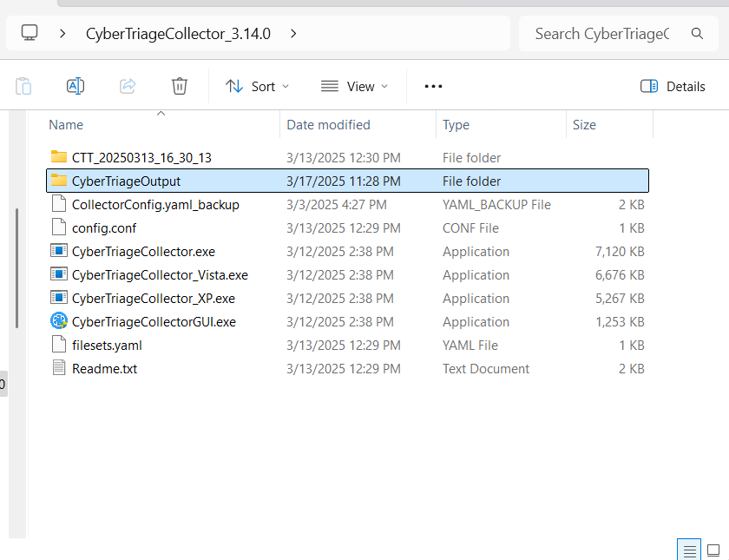The image size is (729, 560).
Task: Click the Paste clipboard icon
Action: pyautogui.click(x=23, y=86)
